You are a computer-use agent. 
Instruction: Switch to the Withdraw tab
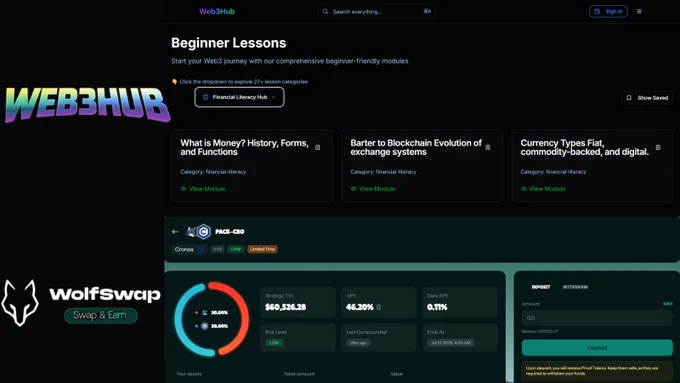(575, 287)
